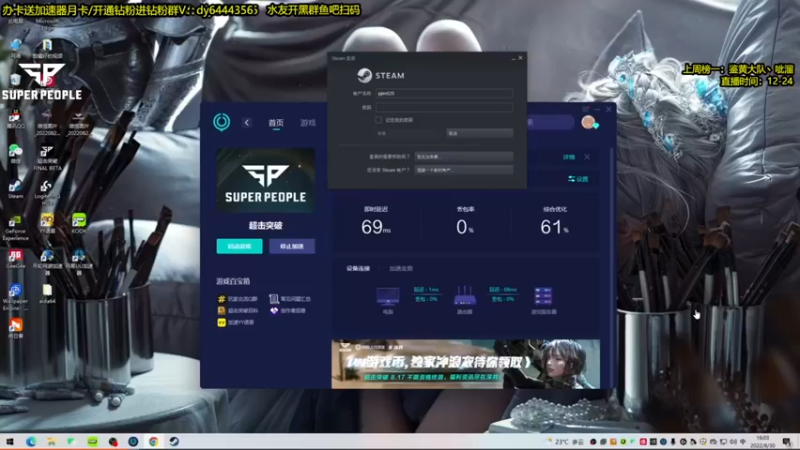The image size is (800, 450).
Task: Click create a new Steam account button
Action: coord(464,170)
